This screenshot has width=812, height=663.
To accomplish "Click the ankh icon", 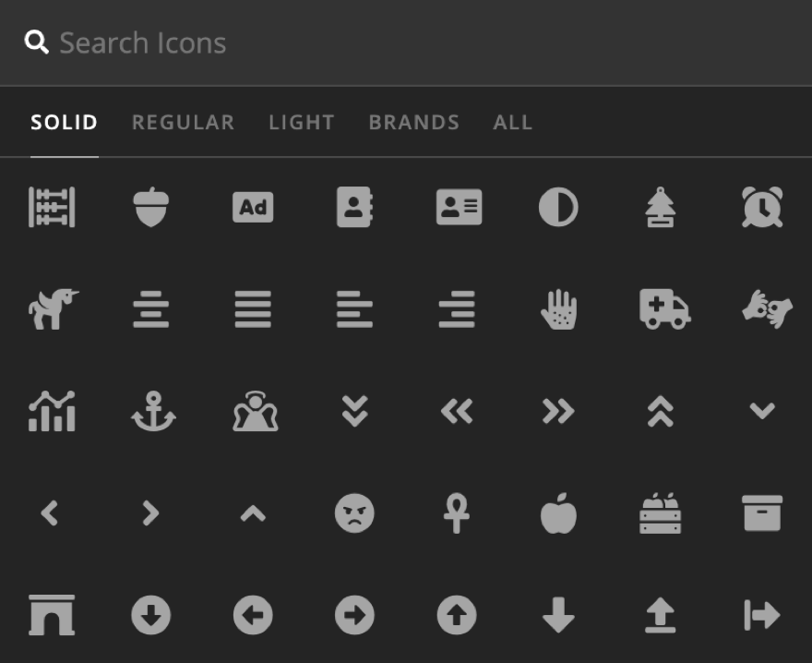I will click(459, 514).
